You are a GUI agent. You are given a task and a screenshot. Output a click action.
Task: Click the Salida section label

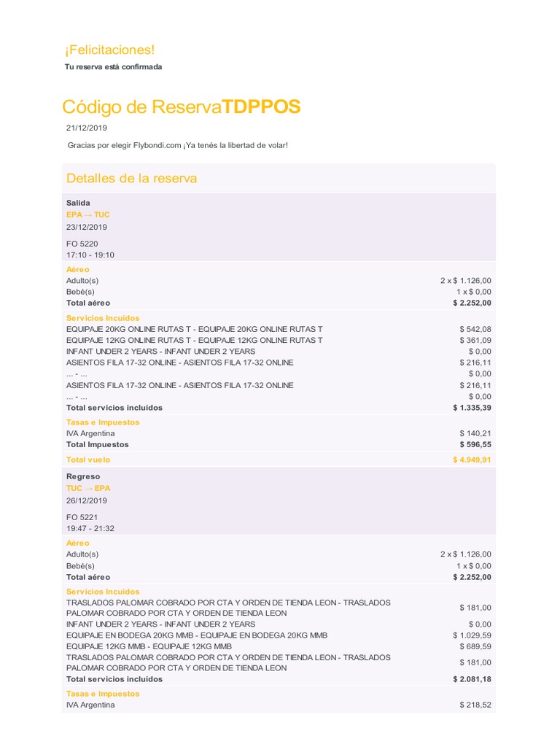78,202
